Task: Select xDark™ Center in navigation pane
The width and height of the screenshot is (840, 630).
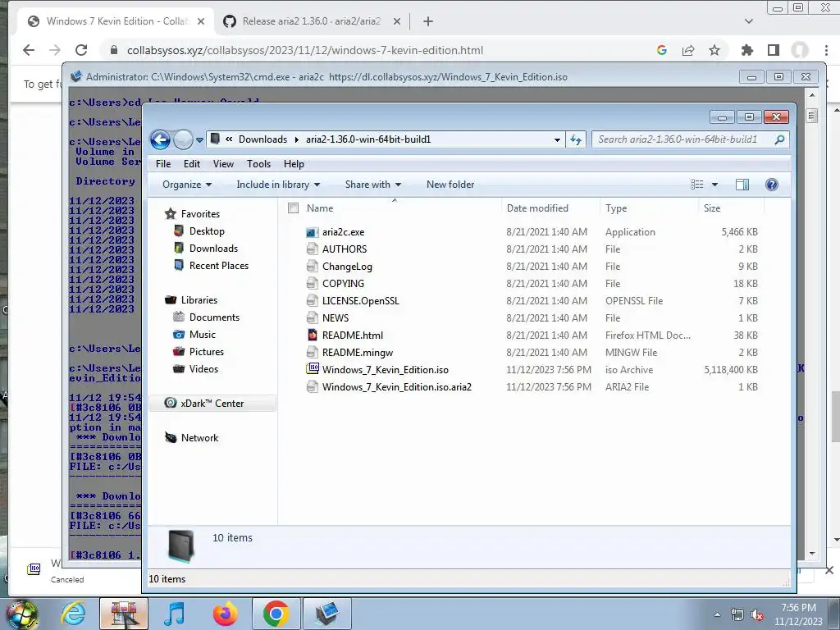Action: pyautogui.click(x=212, y=404)
